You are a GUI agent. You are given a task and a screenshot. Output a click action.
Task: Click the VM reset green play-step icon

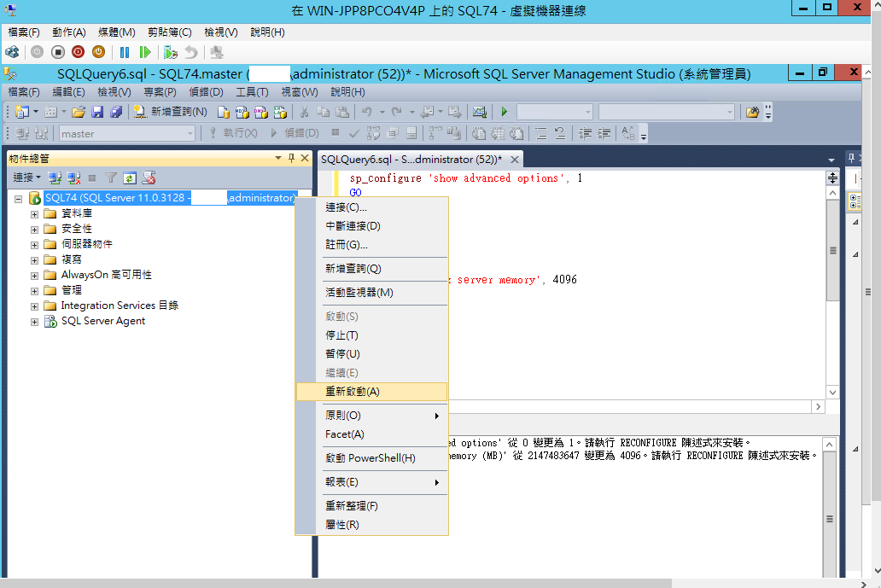pyautogui.click(x=145, y=52)
